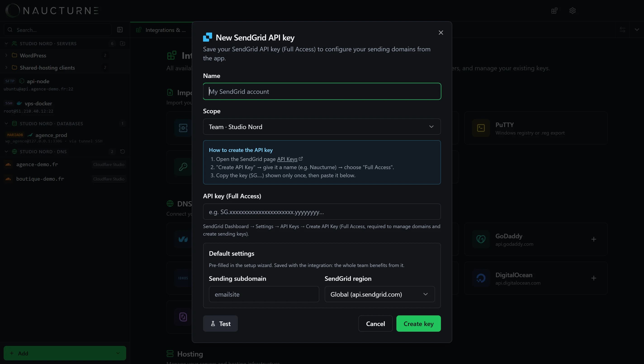Click the swap arrows icon in tab bar
This screenshot has height=364, width=644.
click(623, 30)
